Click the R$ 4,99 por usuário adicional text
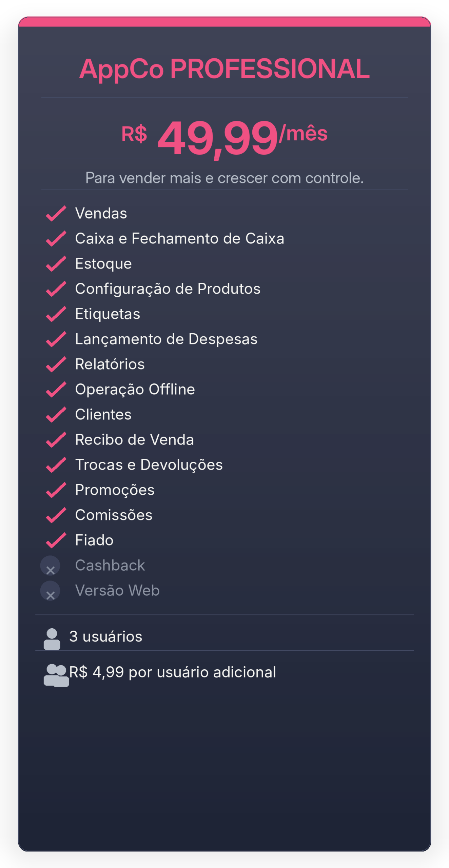449x868 pixels. 172,672
